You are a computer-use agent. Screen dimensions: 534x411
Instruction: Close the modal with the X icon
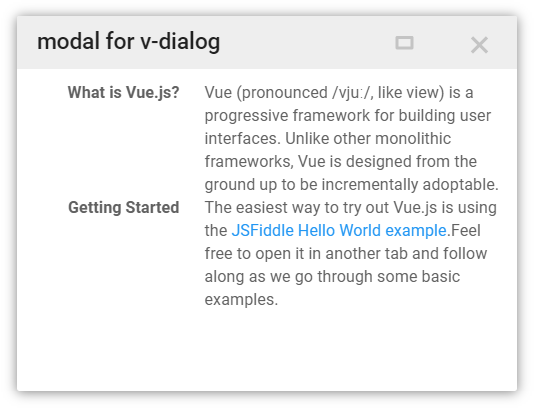[479, 45]
